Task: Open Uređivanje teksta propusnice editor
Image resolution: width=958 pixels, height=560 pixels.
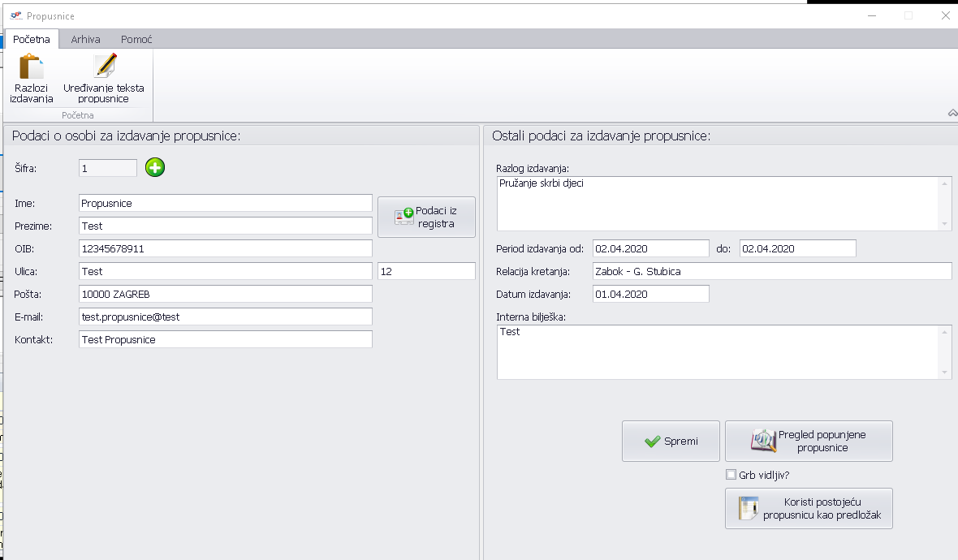Action: [104, 79]
